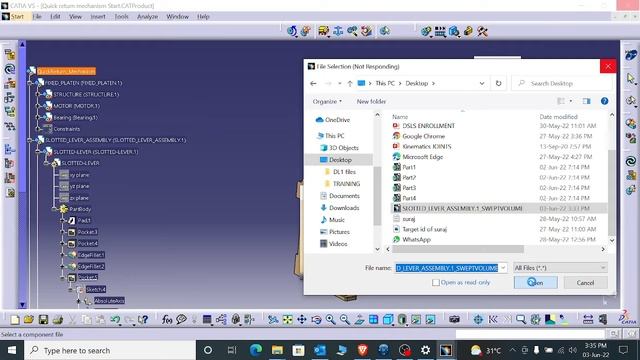Screen dimensions: 640x360
Task: Toggle the preview pane icon in file dialog
Action: 587,101
